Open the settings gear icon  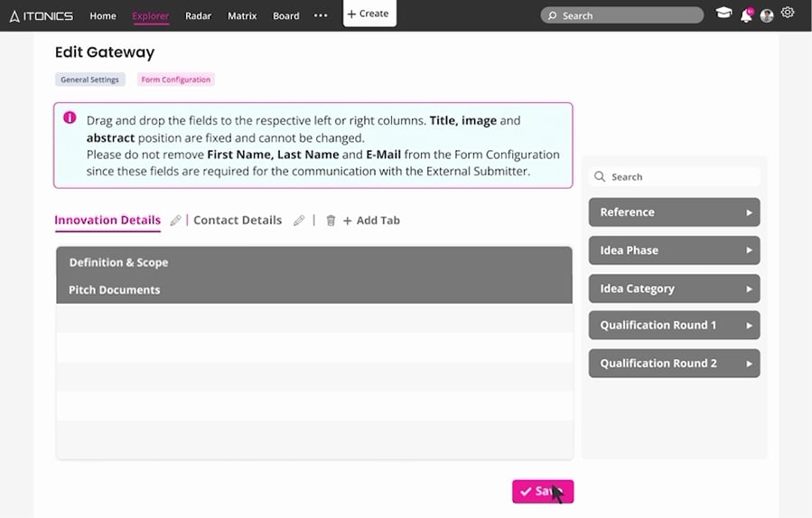(x=788, y=13)
